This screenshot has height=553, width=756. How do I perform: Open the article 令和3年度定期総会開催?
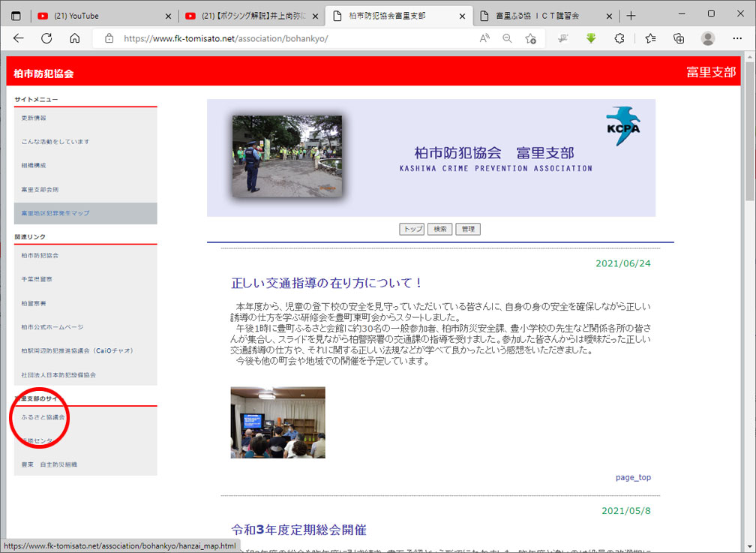point(299,530)
